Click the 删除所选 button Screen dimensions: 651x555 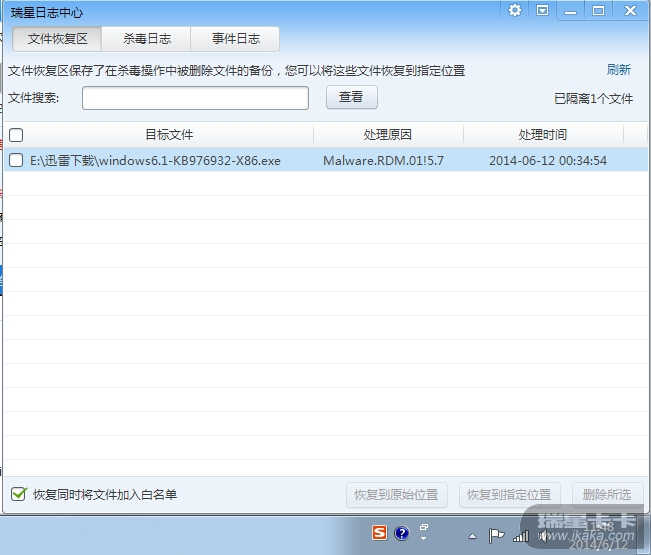pyautogui.click(x=607, y=495)
